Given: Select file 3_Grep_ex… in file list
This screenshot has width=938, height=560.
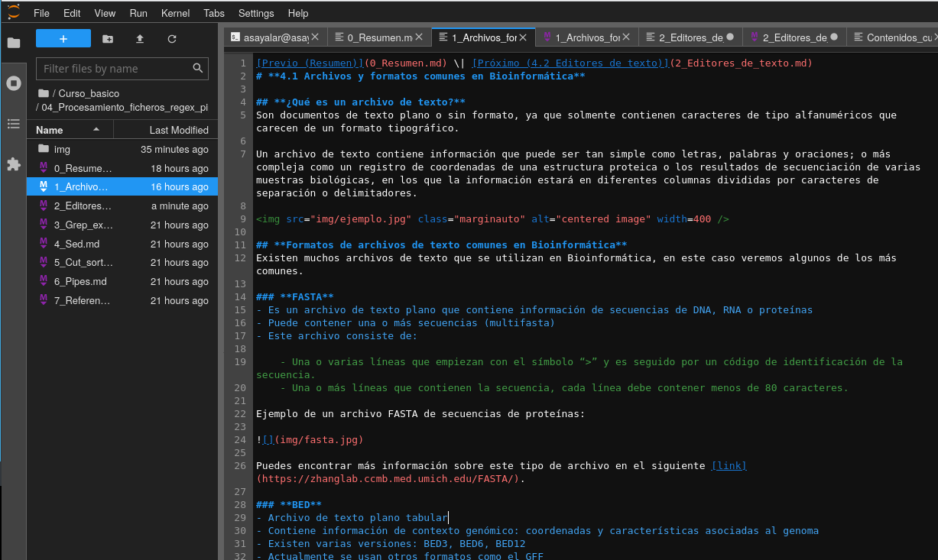Looking at the screenshot, I should tap(122, 225).
